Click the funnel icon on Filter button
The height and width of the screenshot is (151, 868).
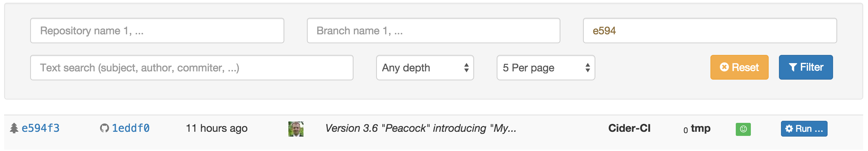pos(793,67)
